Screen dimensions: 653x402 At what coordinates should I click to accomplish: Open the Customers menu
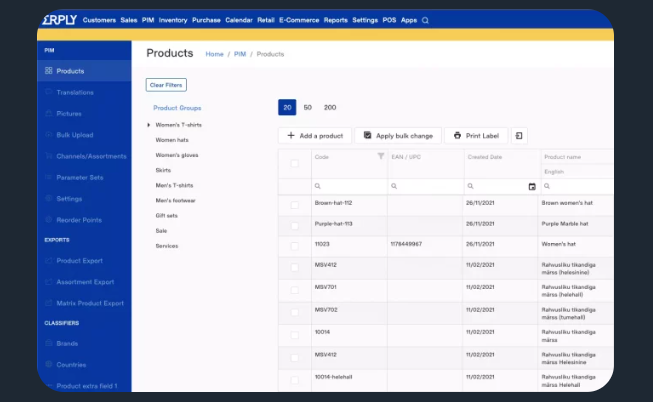(99, 20)
